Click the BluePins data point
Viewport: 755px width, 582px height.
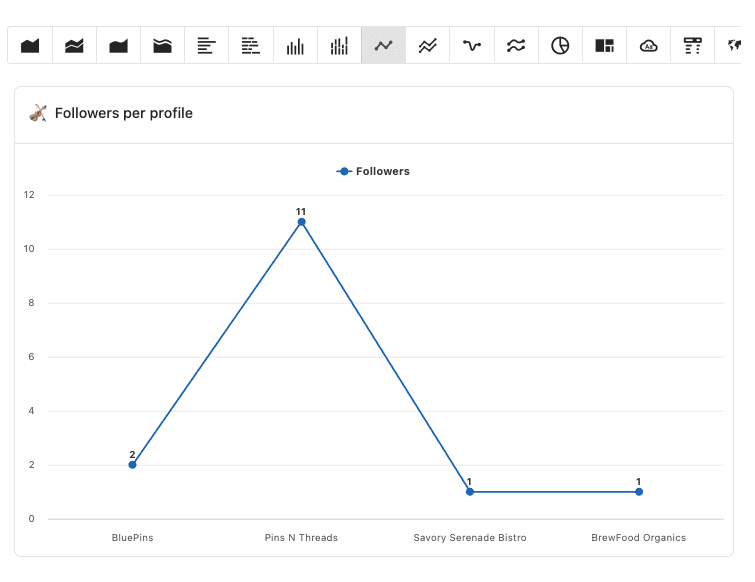point(132,465)
